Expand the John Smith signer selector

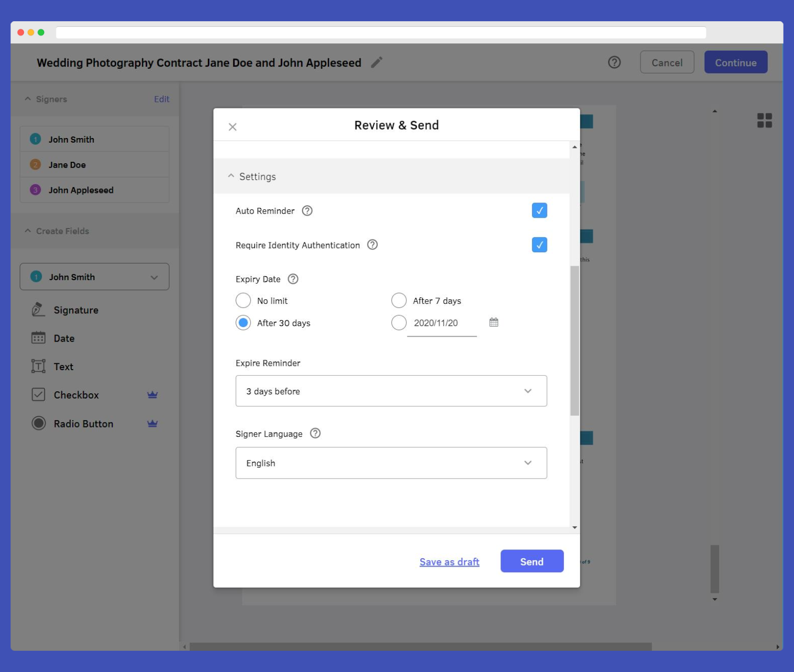[154, 277]
